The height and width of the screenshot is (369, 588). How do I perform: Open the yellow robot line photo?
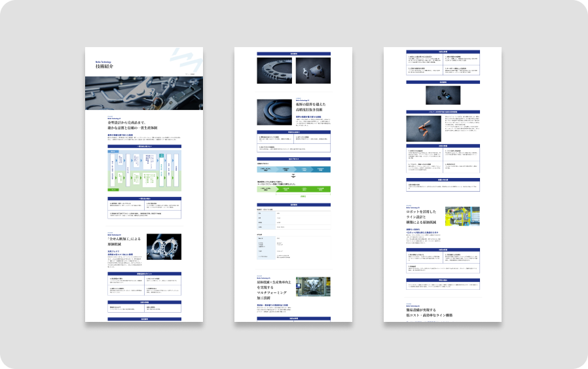(x=462, y=220)
